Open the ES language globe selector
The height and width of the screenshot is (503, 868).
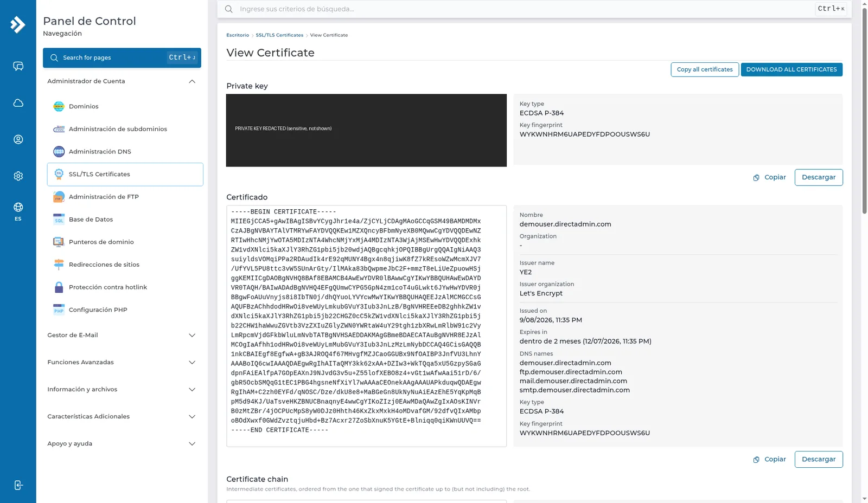coord(18,211)
